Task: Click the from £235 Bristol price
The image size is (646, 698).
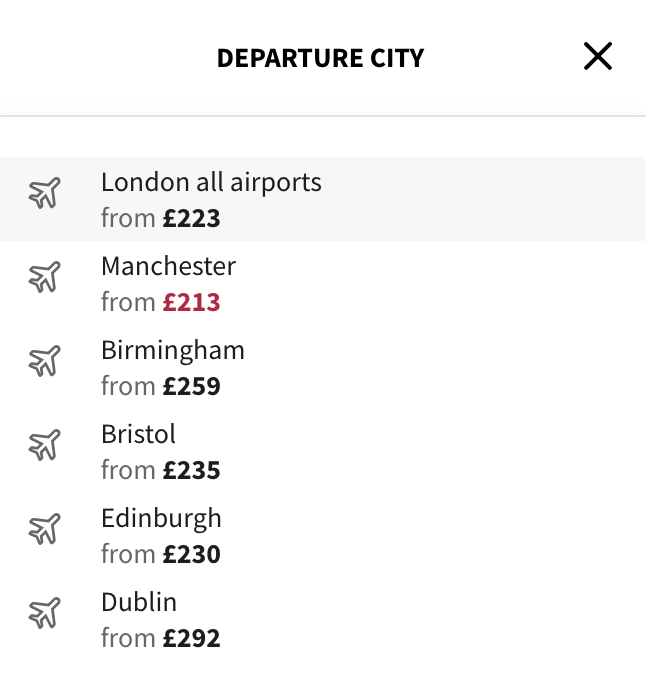Action: [x=161, y=470]
